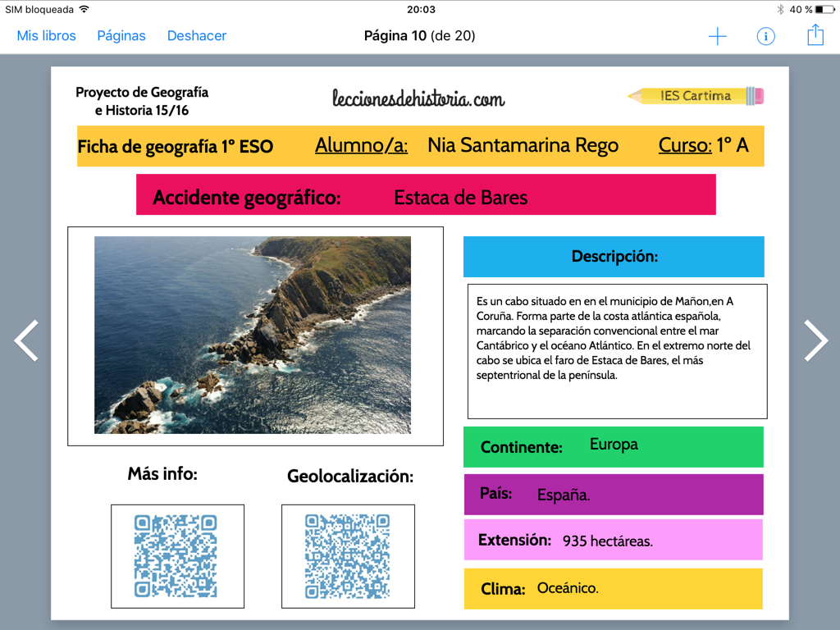The height and width of the screenshot is (630, 840).
Task: Select the purple País España bar
Action: pyautogui.click(x=613, y=495)
